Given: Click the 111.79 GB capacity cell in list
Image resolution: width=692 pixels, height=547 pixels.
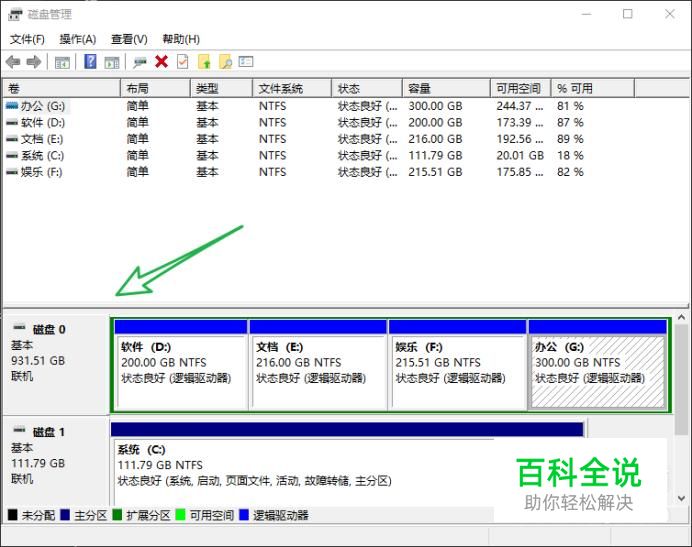Looking at the screenshot, I should pyautogui.click(x=435, y=155).
